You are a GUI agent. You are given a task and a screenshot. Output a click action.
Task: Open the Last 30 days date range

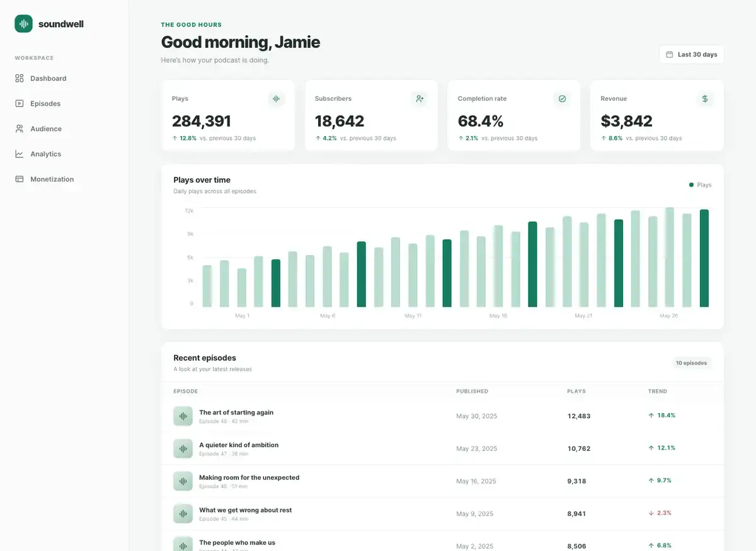pos(692,55)
